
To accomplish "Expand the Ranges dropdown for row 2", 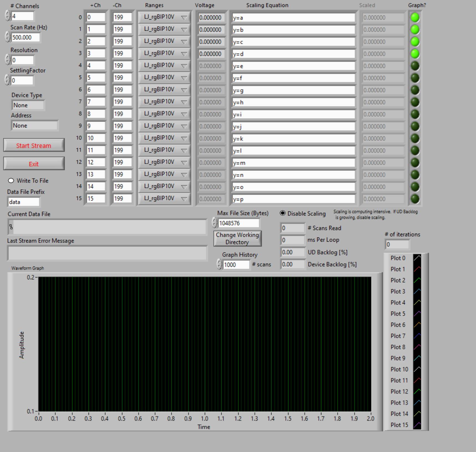I will click(164, 41).
